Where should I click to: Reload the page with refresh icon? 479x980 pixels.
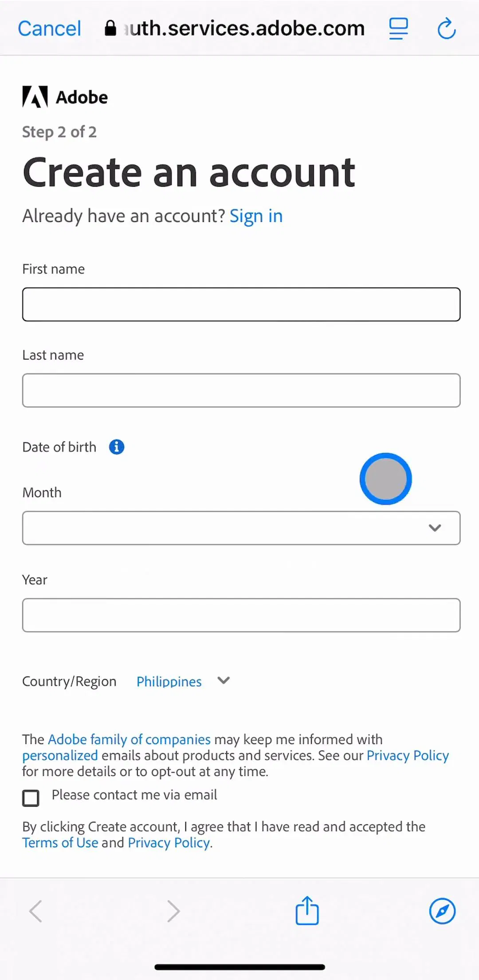(x=446, y=29)
